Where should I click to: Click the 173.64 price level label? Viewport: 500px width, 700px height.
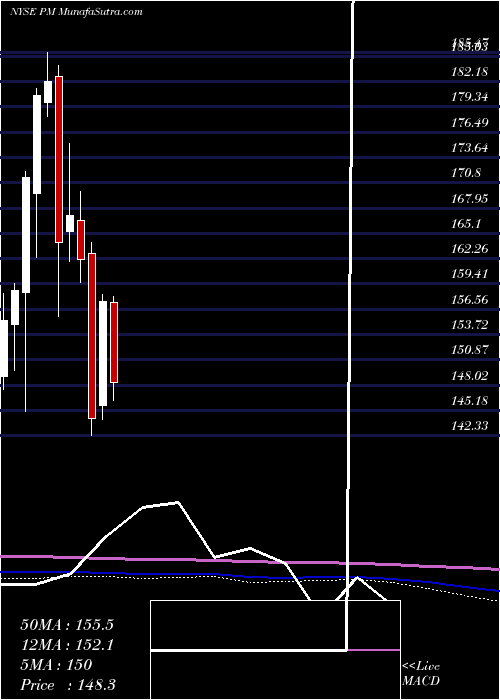[x=470, y=147]
